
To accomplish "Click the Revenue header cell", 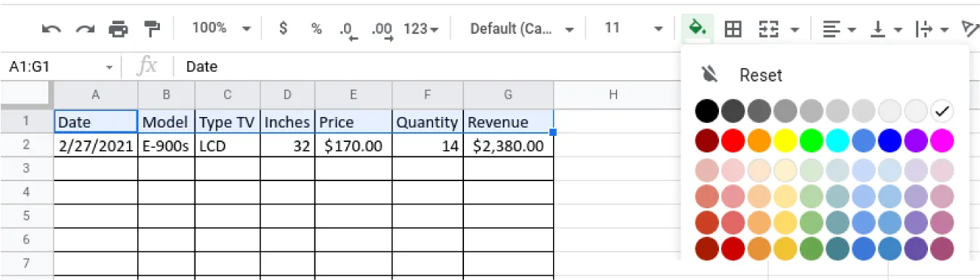I will point(508,122).
